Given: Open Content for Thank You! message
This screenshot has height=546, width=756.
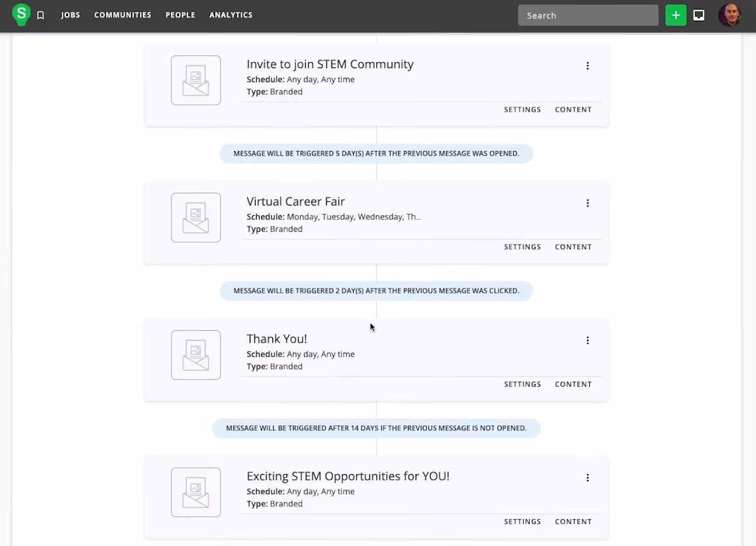Looking at the screenshot, I should coord(573,384).
